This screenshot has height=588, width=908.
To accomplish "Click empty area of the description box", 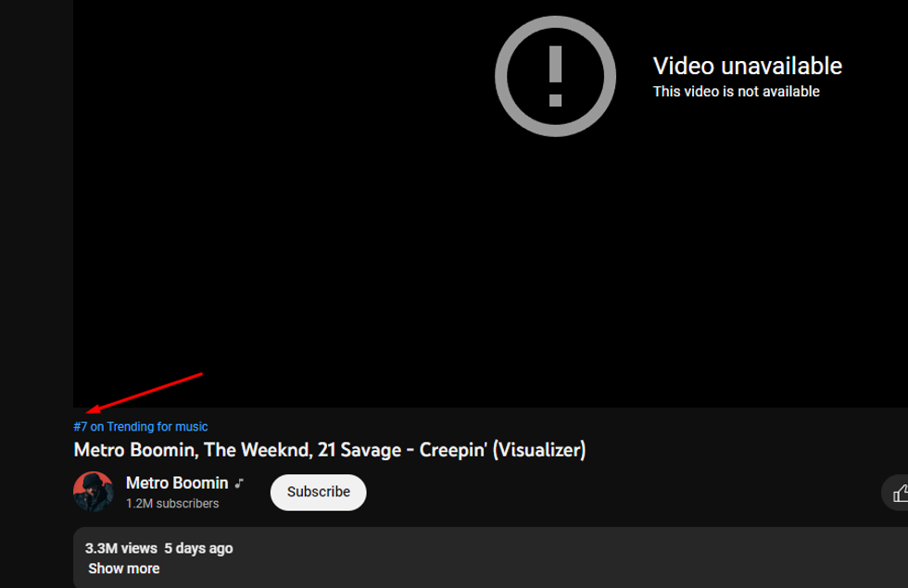I will click(x=521, y=557).
